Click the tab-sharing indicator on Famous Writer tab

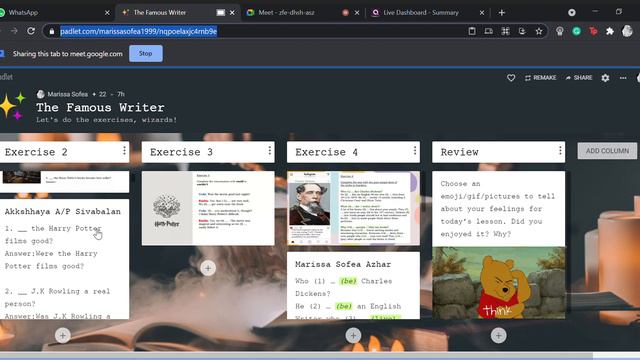(220, 13)
